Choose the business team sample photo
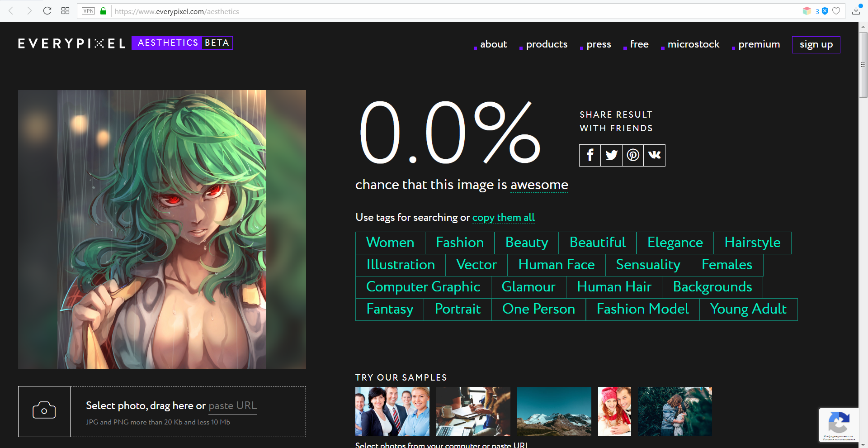The width and height of the screenshot is (868, 448). coord(392,411)
